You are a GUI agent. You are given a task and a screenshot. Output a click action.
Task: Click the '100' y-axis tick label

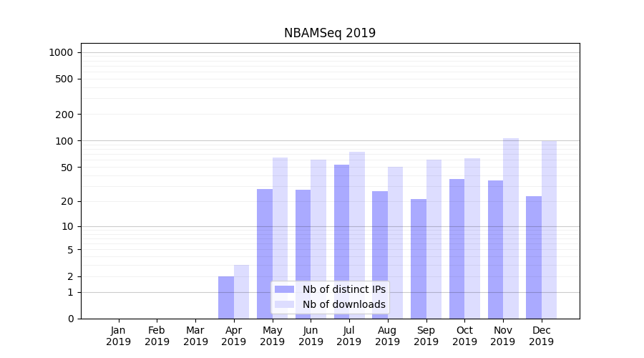click(64, 141)
